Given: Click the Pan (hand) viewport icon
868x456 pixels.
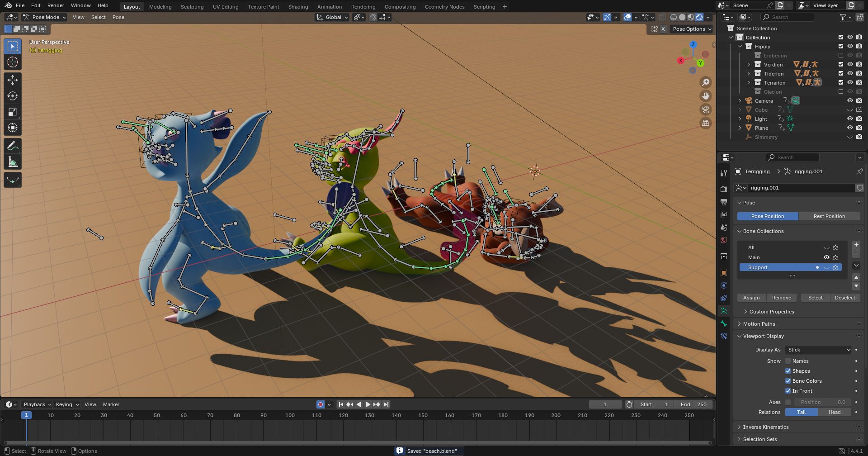Looking at the screenshot, I should pos(705,96).
